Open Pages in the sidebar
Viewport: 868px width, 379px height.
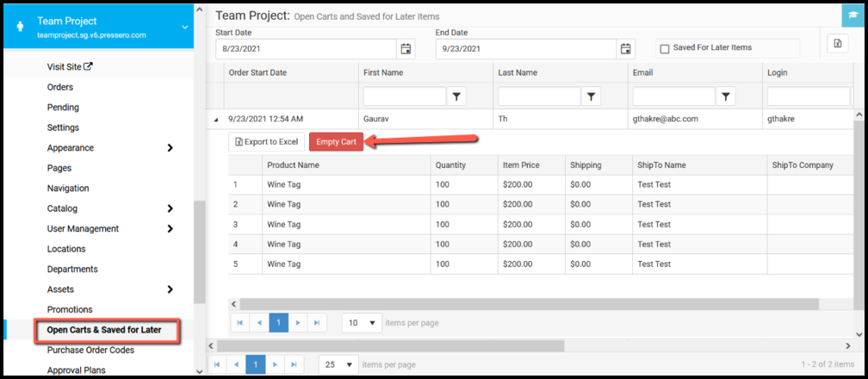pos(59,168)
